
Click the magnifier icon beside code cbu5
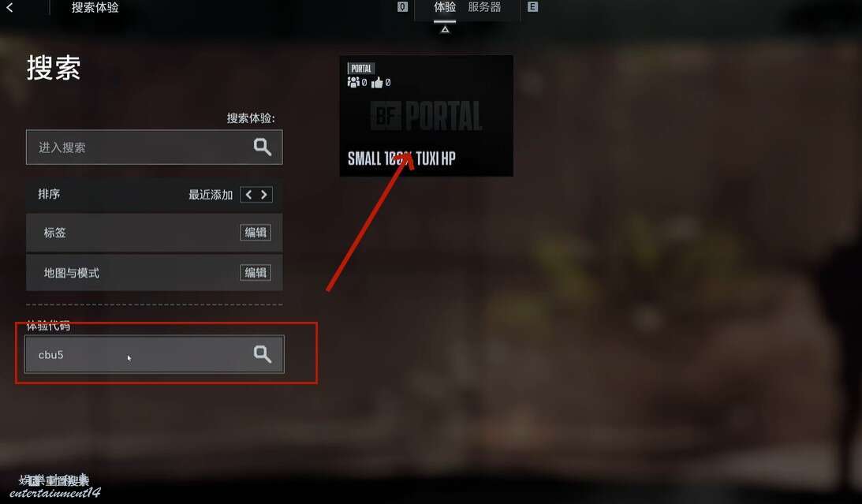click(263, 354)
